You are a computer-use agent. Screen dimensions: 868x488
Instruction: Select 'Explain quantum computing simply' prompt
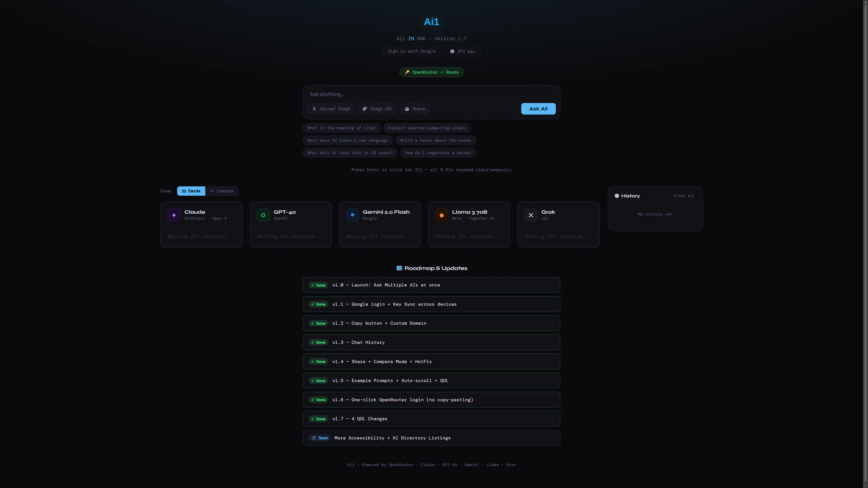(x=427, y=128)
